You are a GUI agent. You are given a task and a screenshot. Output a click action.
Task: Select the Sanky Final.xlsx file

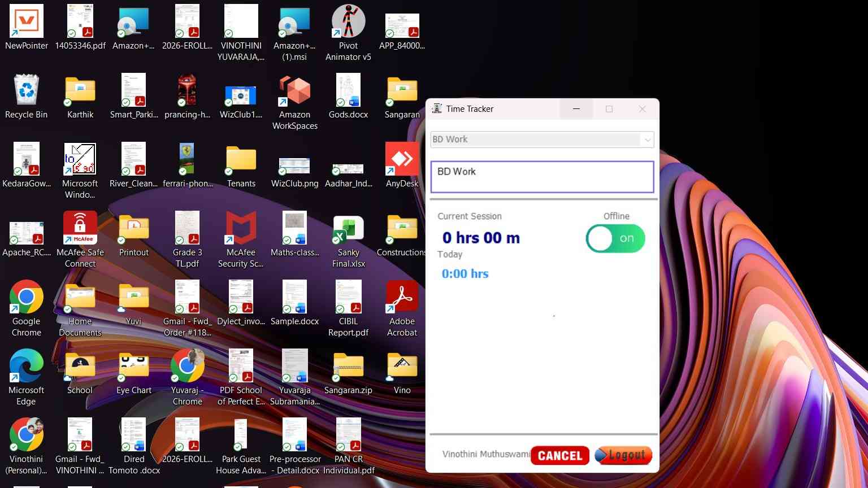[x=348, y=239]
